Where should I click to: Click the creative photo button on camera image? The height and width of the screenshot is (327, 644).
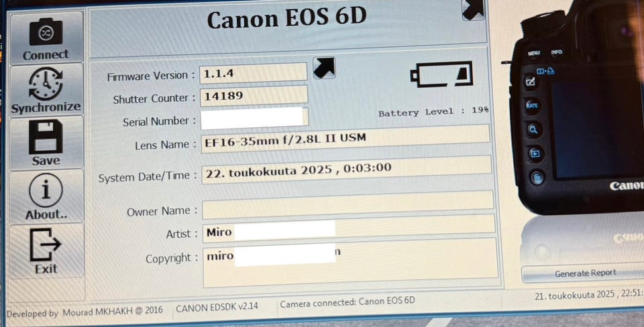pyautogui.click(x=530, y=82)
